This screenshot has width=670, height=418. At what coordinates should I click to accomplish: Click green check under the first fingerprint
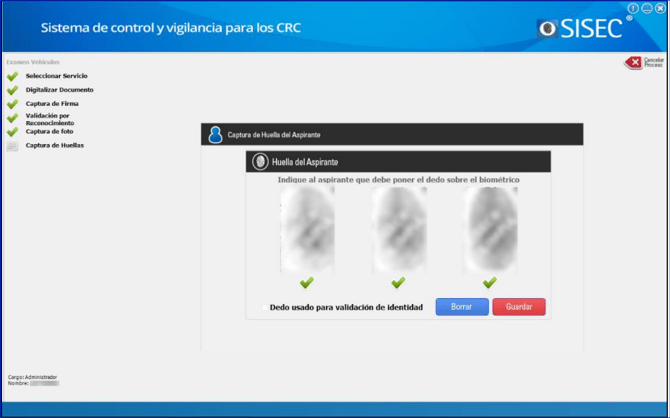[306, 282]
